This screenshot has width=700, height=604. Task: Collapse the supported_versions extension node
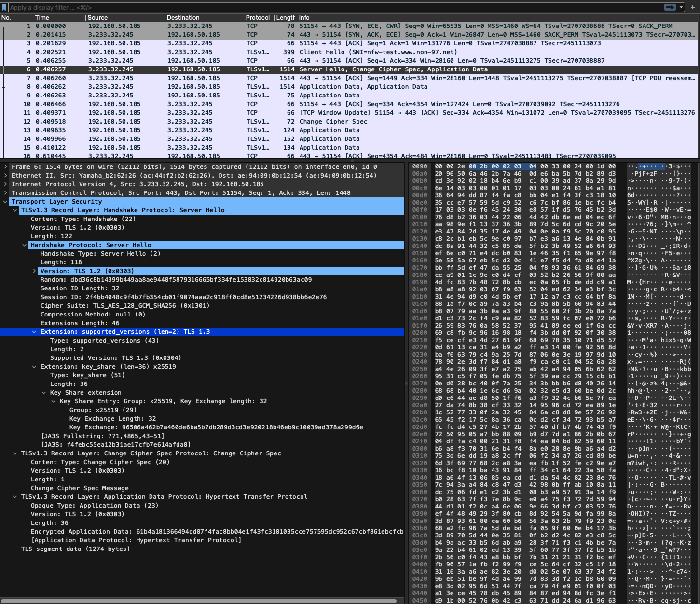tap(34, 332)
